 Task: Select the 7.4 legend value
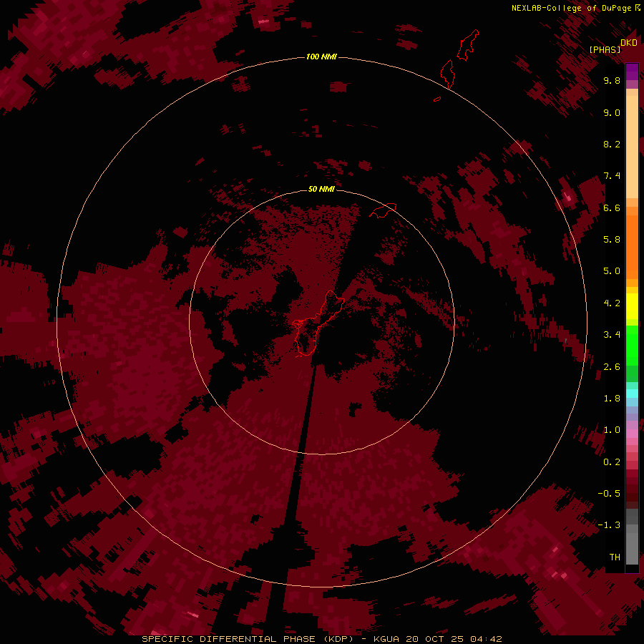612,176
